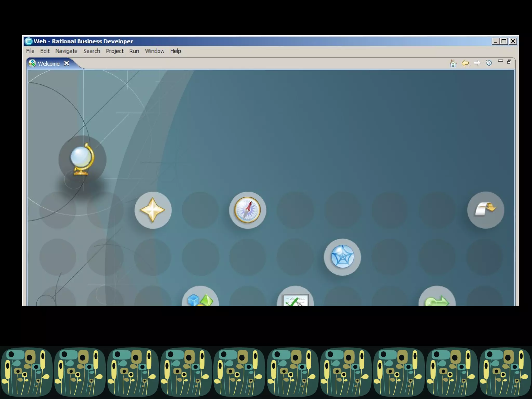The height and width of the screenshot is (399, 532).
Task: Navigate back with yellow left arrow
Action: pyautogui.click(x=465, y=63)
